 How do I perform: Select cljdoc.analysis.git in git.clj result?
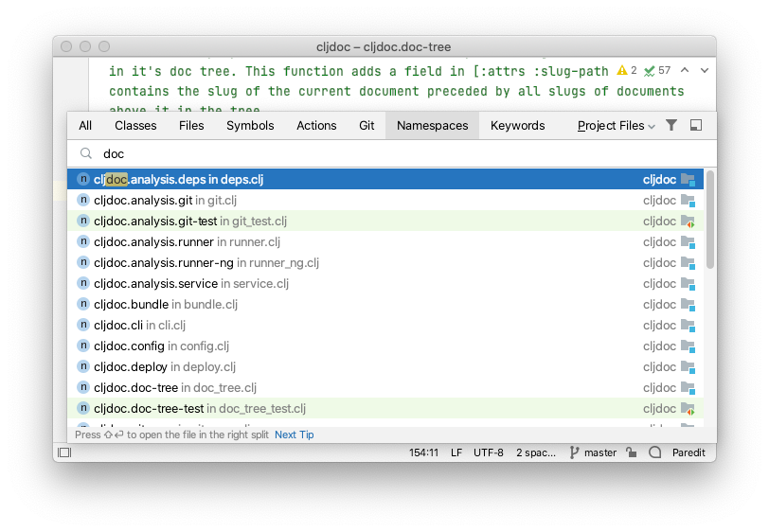(x=385, y=200)
